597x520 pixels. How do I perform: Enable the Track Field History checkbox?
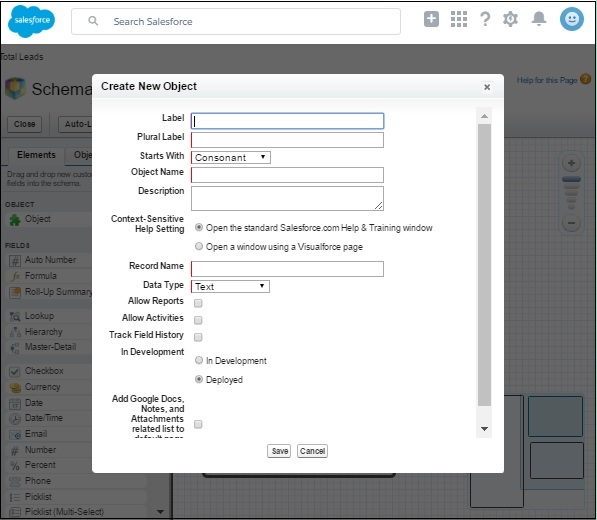(x=198, y=337)
